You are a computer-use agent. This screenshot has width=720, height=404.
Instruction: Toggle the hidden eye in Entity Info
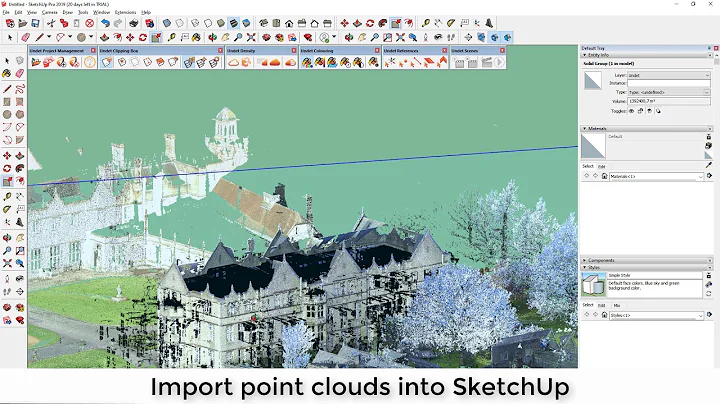(631, 111)
